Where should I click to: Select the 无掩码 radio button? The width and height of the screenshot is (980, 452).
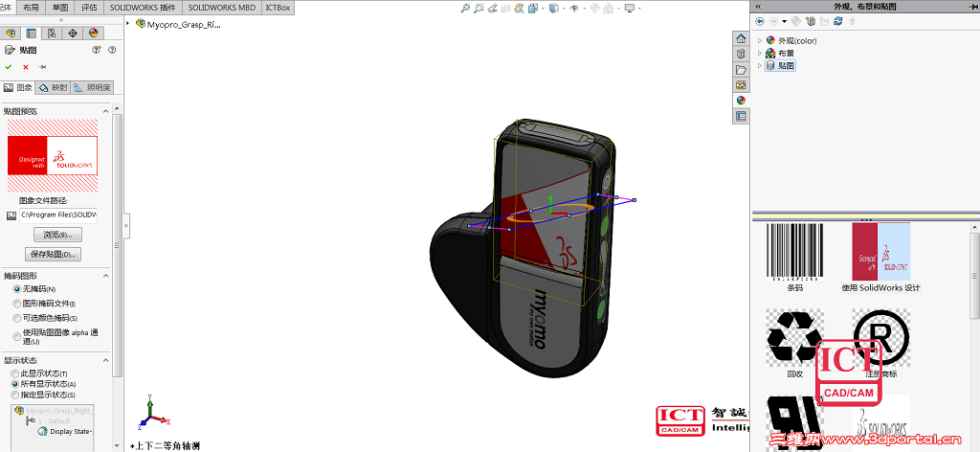pos(16,289)
